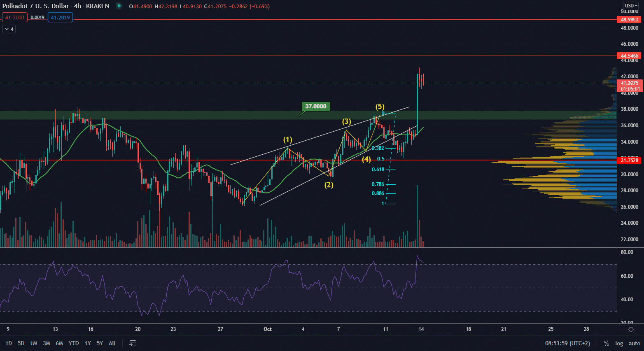Click the red 31.7528 price axis label

630,160
